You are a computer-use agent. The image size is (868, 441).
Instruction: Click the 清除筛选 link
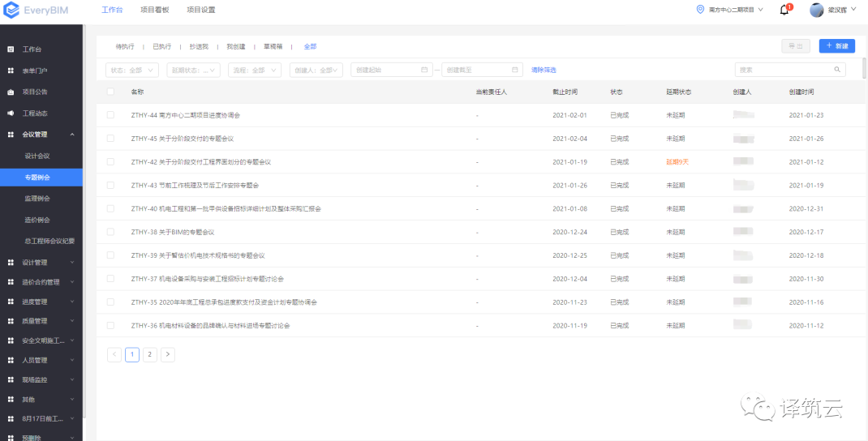click(x=544, y=70)
